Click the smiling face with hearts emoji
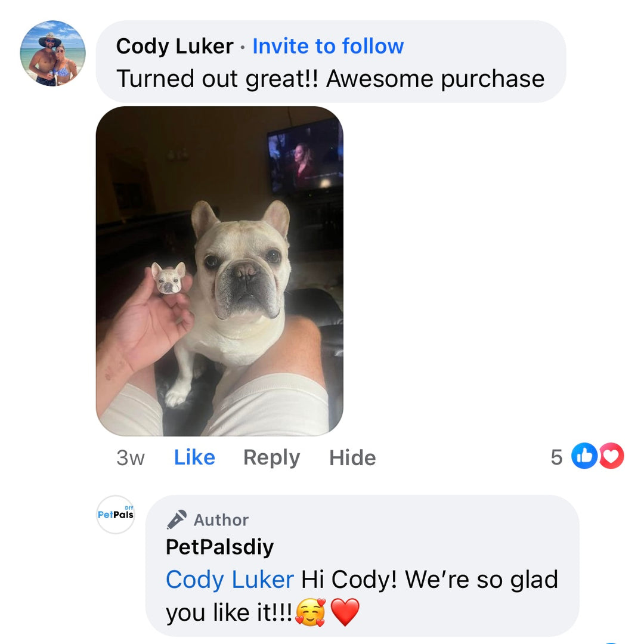Viewport: 644px width, 644px height. [311, 612]
